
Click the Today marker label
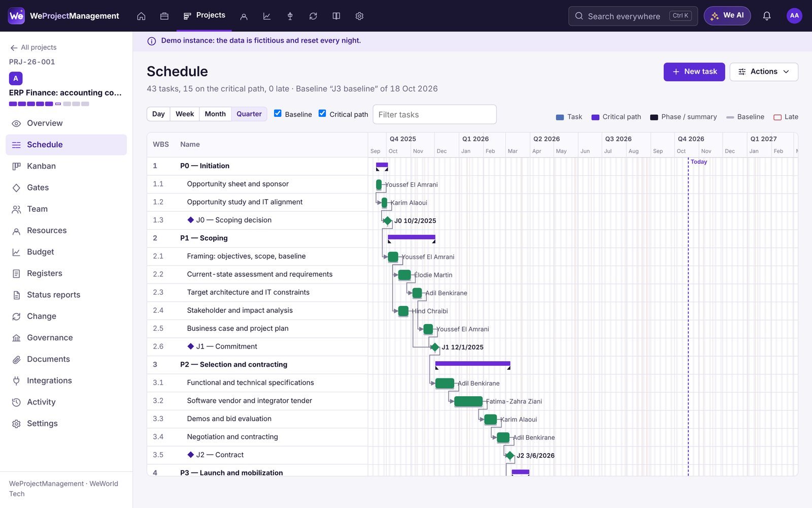699,162
